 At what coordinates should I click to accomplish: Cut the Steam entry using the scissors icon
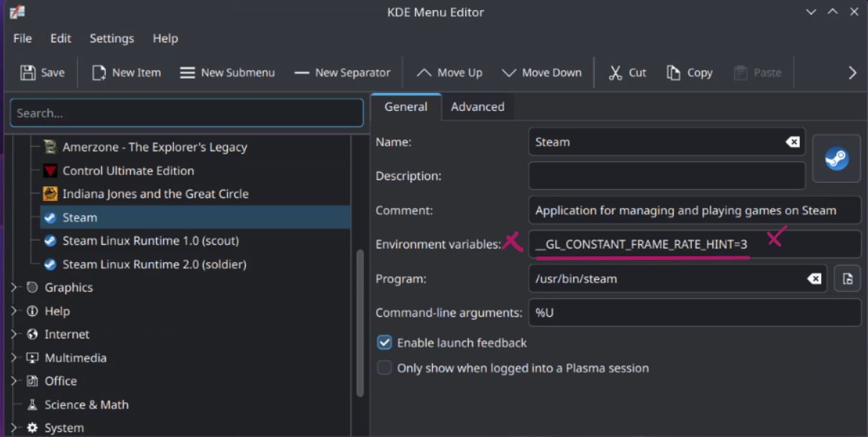coord(615,72)
